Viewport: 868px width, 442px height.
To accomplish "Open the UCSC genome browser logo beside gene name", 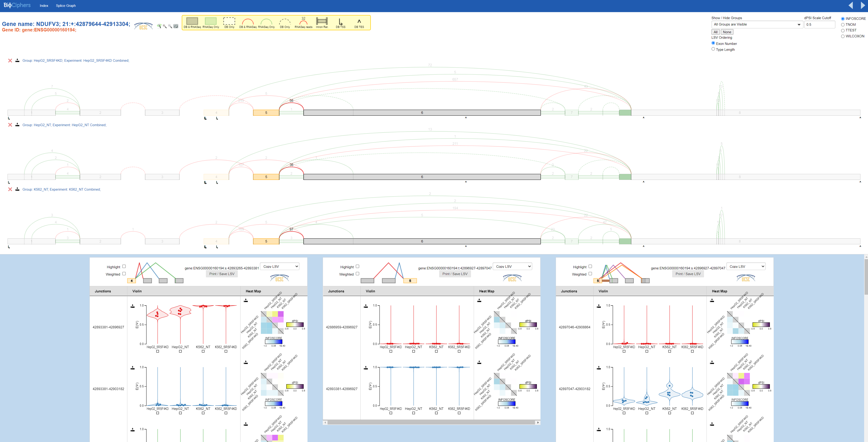I will (x=143, y=26).
